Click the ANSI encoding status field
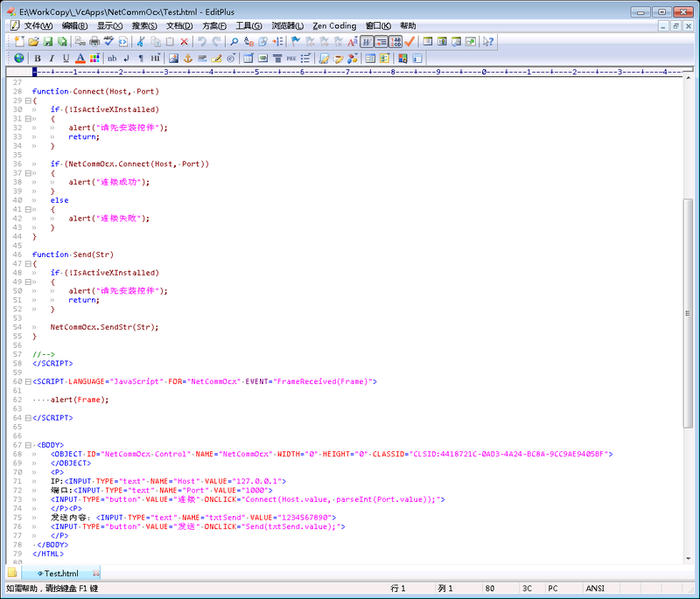 click(595, 589)
